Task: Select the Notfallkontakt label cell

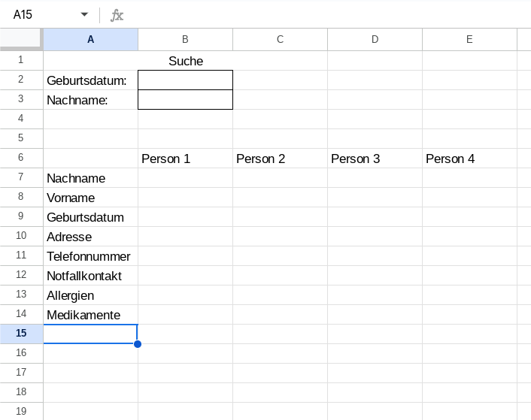Action: pos(91,276)
